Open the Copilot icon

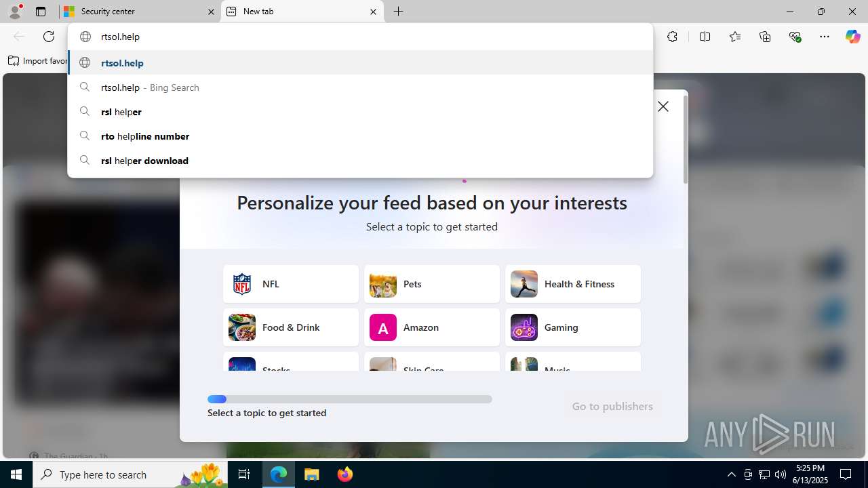tap(852, 37)
